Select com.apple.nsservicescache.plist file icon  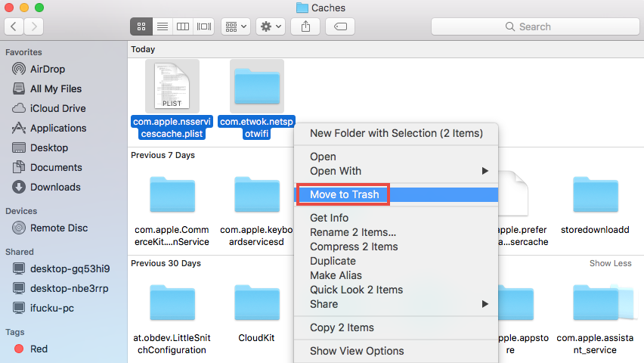coord(172,86)
